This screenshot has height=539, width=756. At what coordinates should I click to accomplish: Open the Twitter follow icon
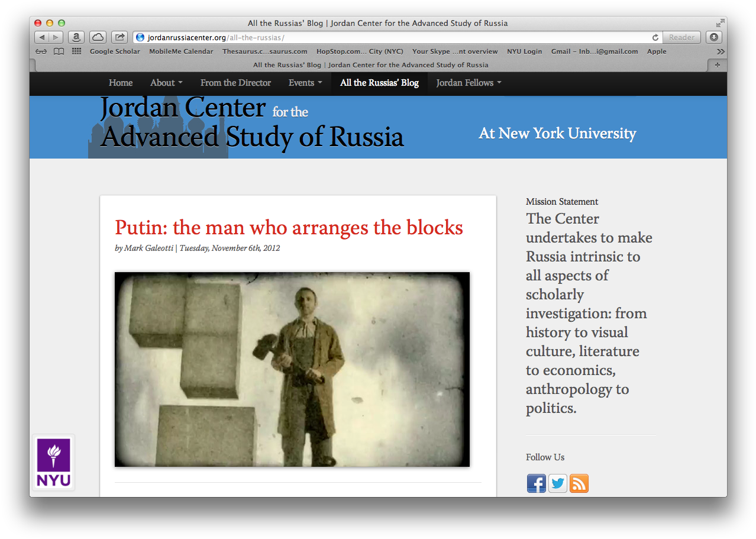[x=557, y=483]
